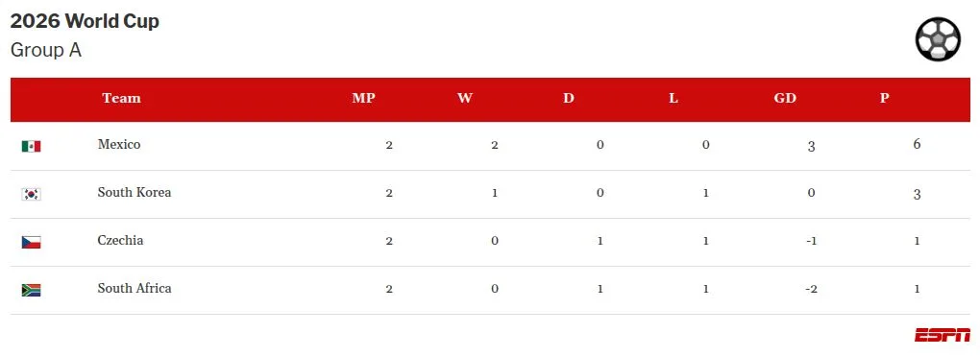
Task: Click the Team column header
Action: tap(121, 98)
